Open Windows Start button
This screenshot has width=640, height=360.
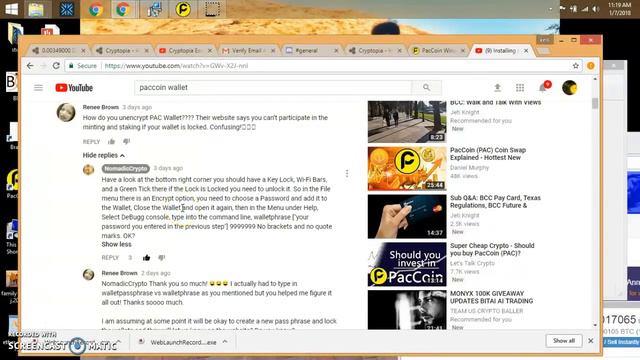[x=11, y=9]
